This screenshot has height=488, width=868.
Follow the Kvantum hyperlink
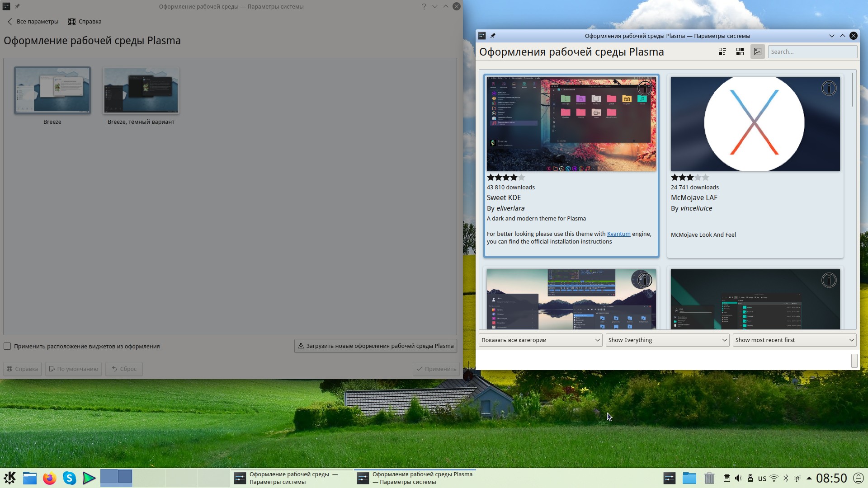click(x=618, y=234)
